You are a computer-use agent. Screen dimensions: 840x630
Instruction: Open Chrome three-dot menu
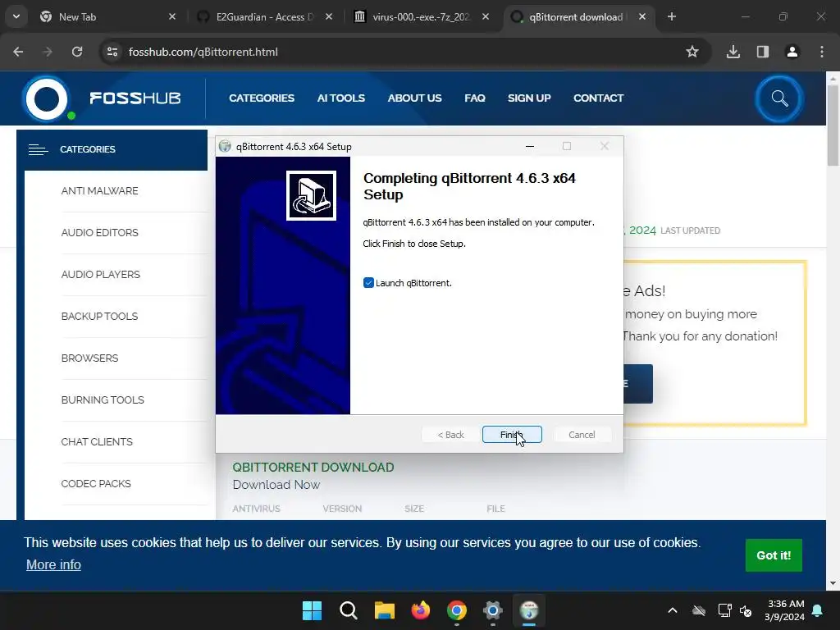(x=822, y=52)
